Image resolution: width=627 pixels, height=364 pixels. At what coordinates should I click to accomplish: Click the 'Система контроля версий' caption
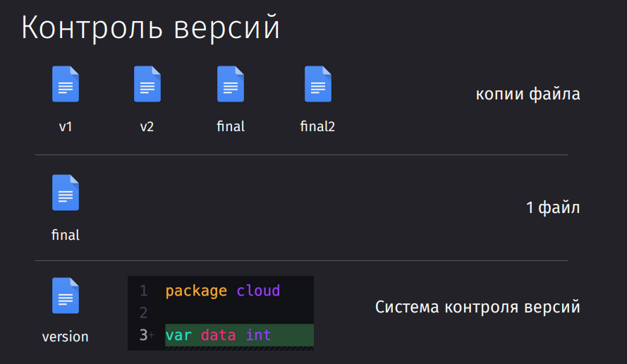477,307
